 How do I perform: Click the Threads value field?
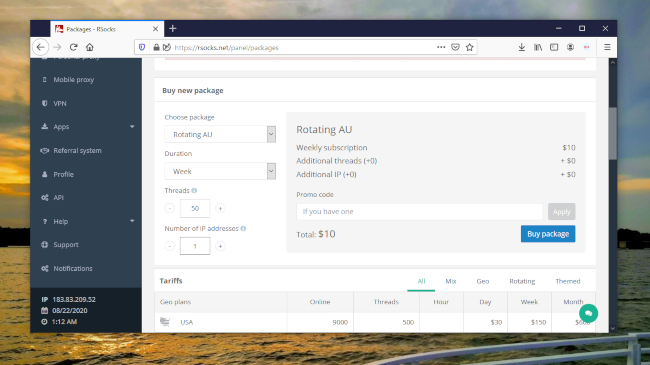[195, 208]
